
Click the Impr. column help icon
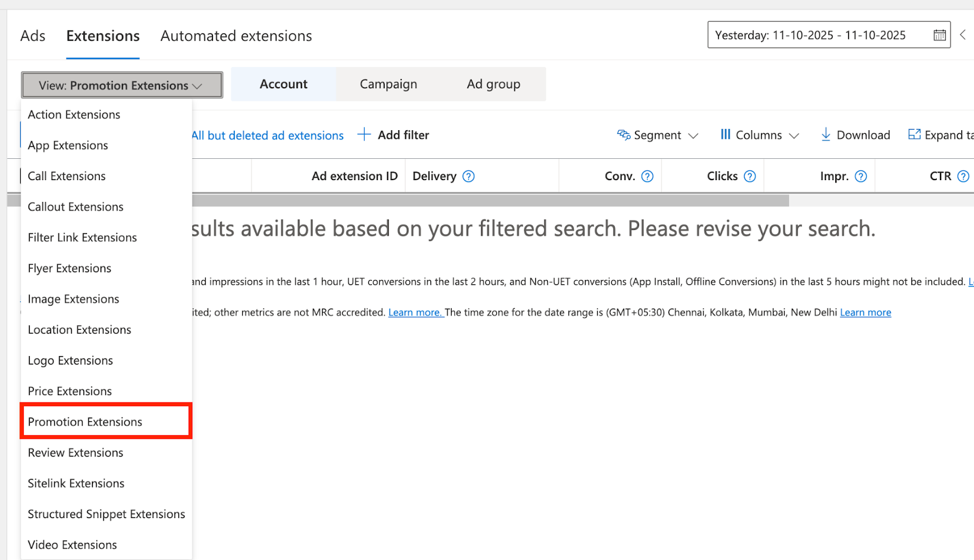pyautogui.click(x=860, y=177)
